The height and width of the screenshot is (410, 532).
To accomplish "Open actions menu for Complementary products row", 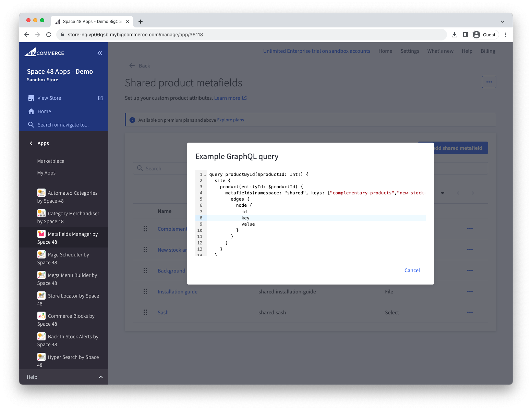I will [470, 229].
